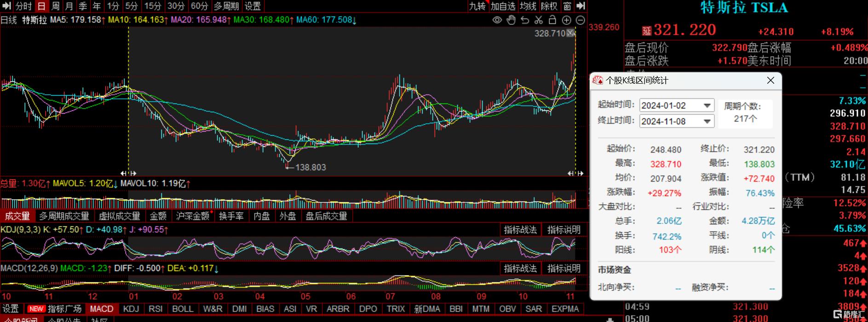Click the start date field 2024-01-02
Screen dimensions: 868x322
pos(677,105)
